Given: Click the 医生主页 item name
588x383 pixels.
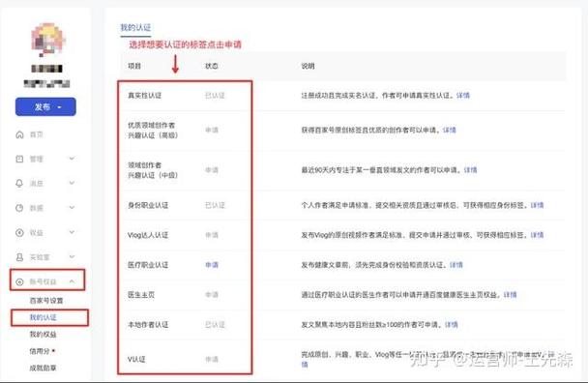Looking at the screenshot, I should 141,294.
